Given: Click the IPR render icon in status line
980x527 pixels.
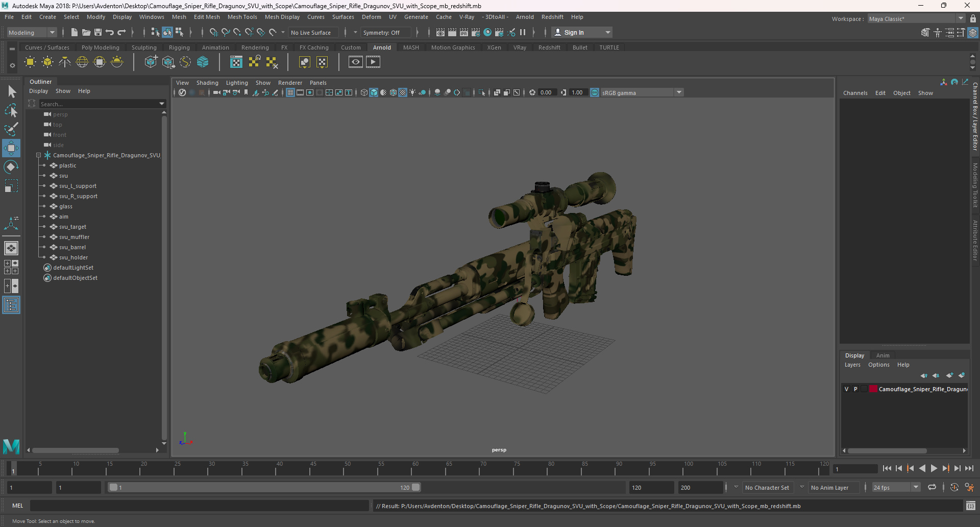Looking at the screenshot, I should 464,32.
